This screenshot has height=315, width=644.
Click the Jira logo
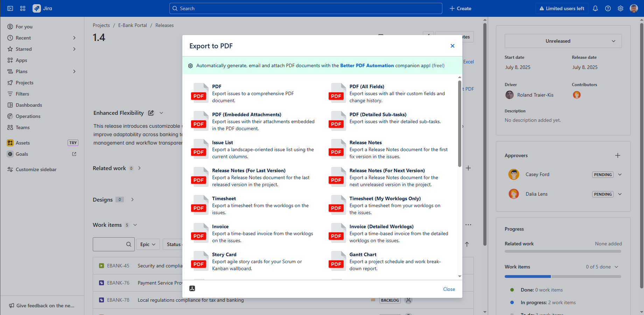coord(42,8)
